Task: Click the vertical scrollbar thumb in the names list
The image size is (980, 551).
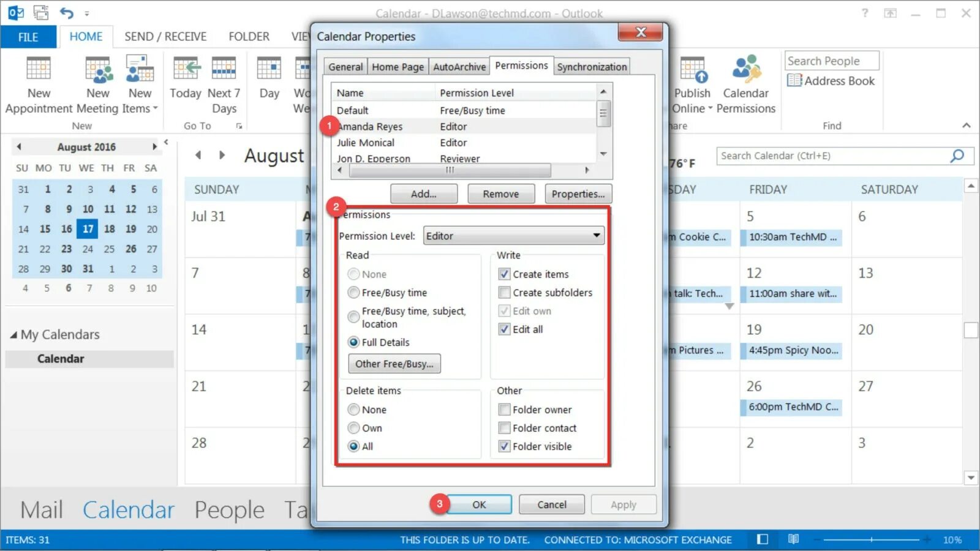Action: tap(603, 113)
